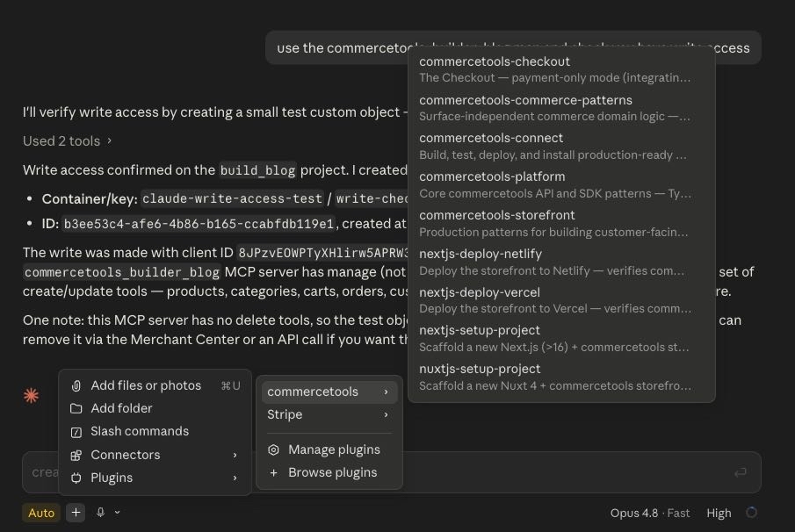Click the slash icon beside Slash commands
The width and height of the screenshot is (795, 532).
76,432
